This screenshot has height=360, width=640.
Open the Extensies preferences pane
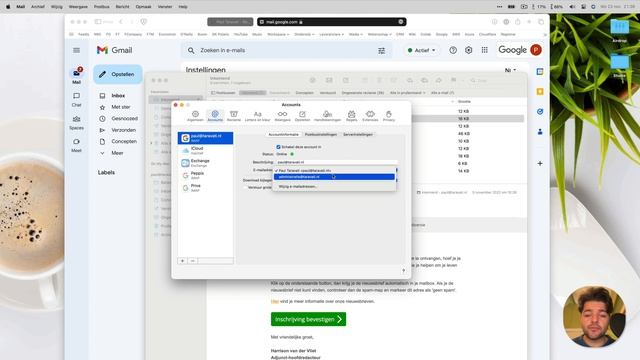coord(370,116)
